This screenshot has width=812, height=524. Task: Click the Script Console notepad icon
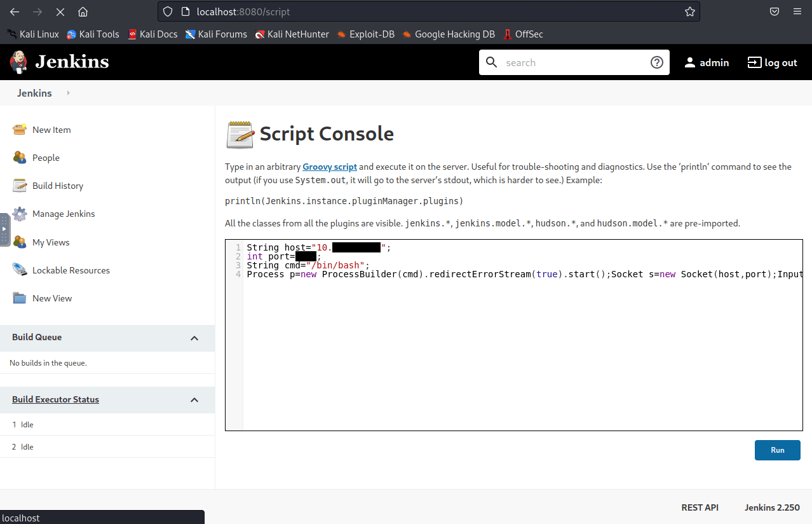(240, 134)
